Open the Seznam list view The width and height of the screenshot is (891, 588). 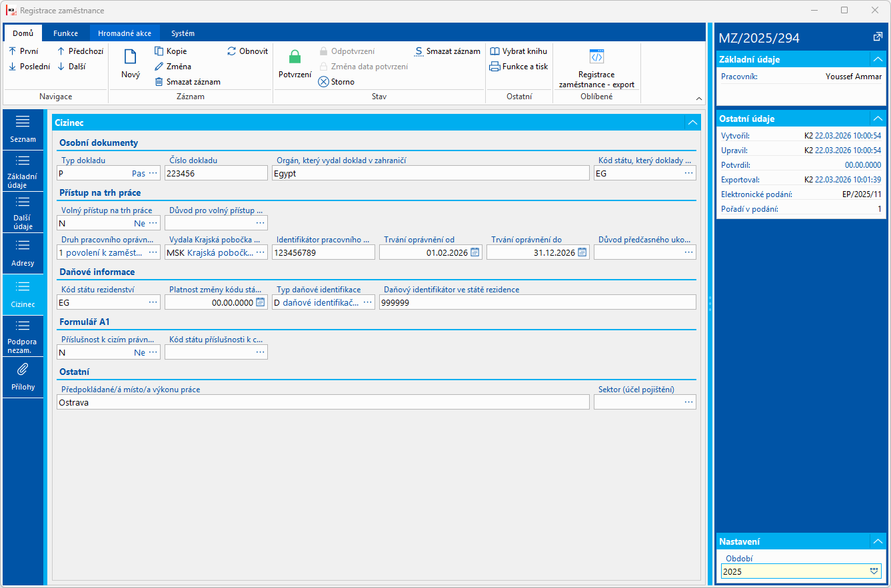pyautogui.click(x=23, y=130)
